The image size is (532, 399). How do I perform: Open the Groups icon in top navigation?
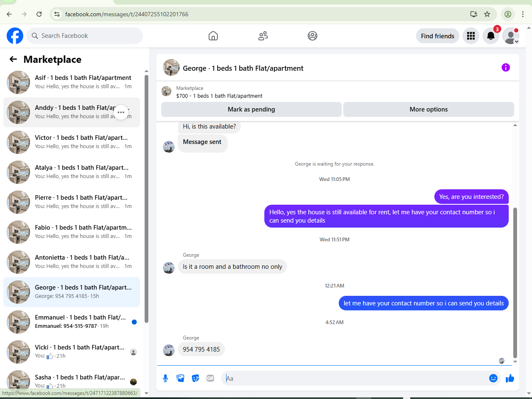[313, 36]
